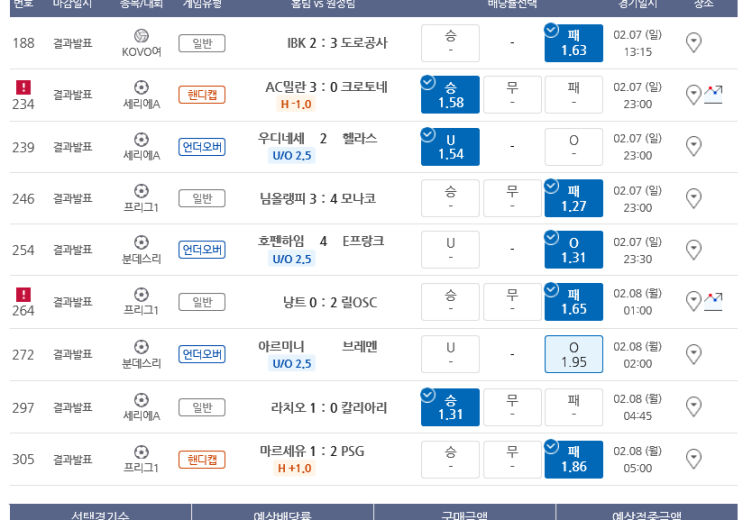Click the 프리그1 soccer icon on row 305

point(141,451)
